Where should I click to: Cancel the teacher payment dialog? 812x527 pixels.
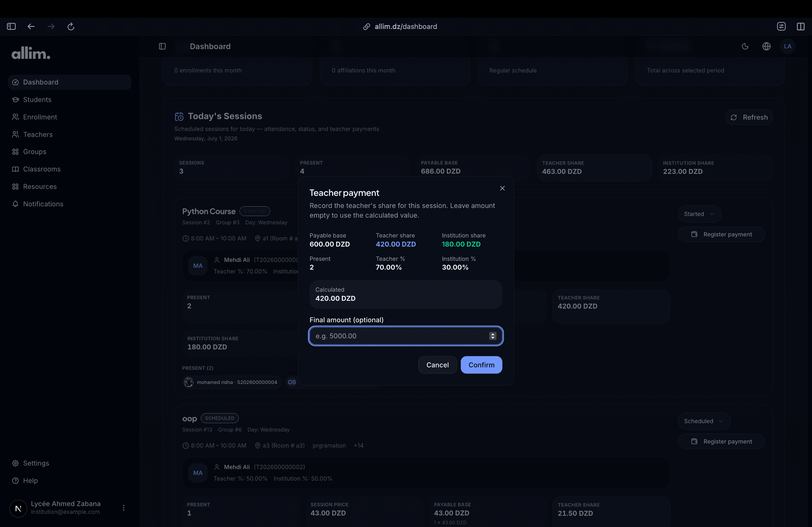[437, 365]
